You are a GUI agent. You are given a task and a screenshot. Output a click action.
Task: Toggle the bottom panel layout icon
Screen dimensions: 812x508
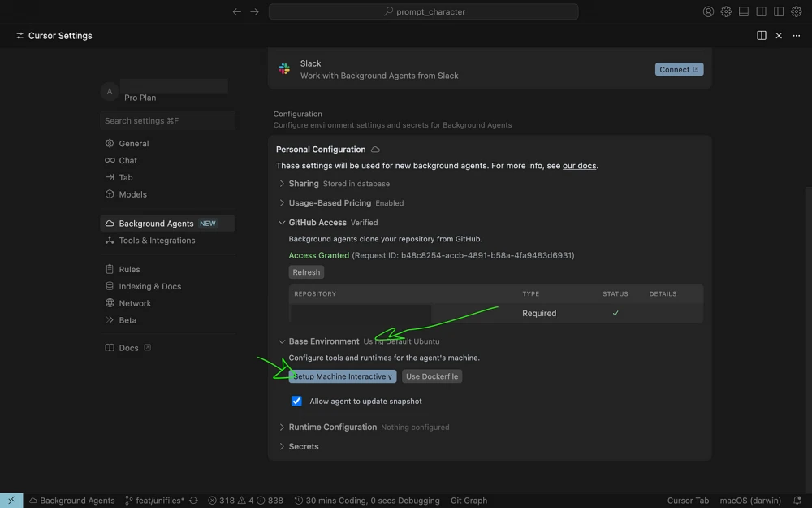point(744,11)
